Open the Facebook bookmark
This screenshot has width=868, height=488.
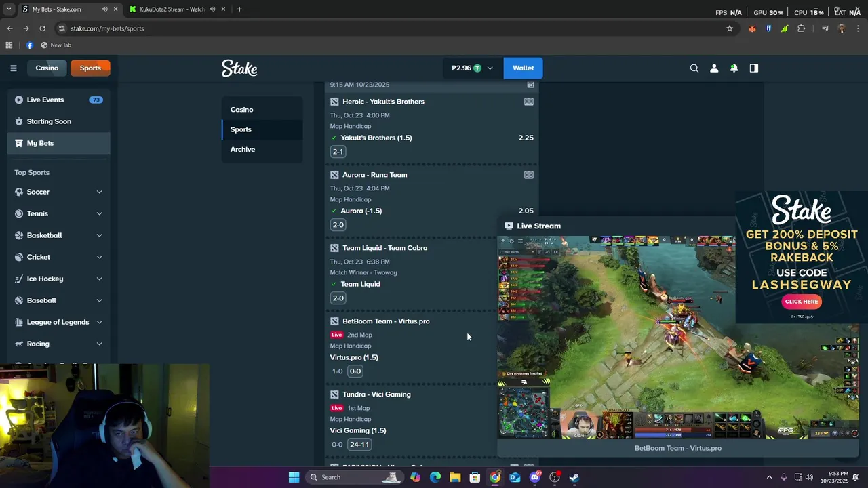[x=30, y=45]
